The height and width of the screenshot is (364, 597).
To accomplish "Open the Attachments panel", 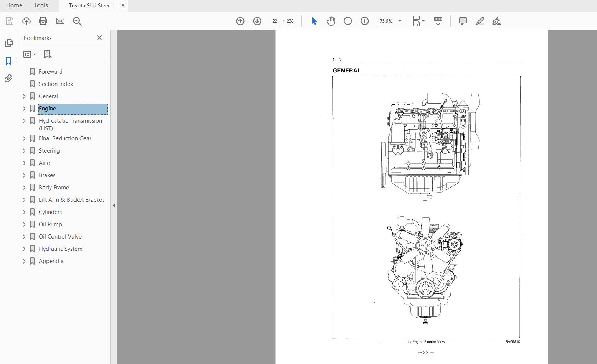I will [8, 78].
